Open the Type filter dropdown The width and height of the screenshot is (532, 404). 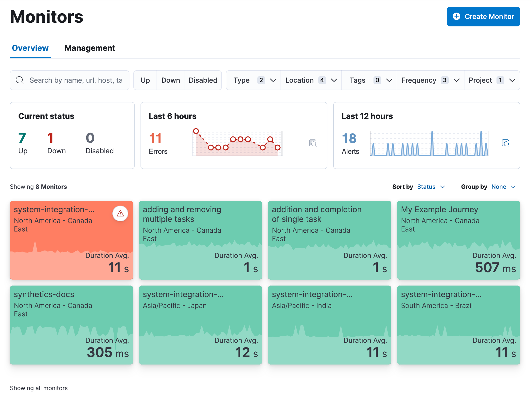pyautogui.click(x=253, y=80)
